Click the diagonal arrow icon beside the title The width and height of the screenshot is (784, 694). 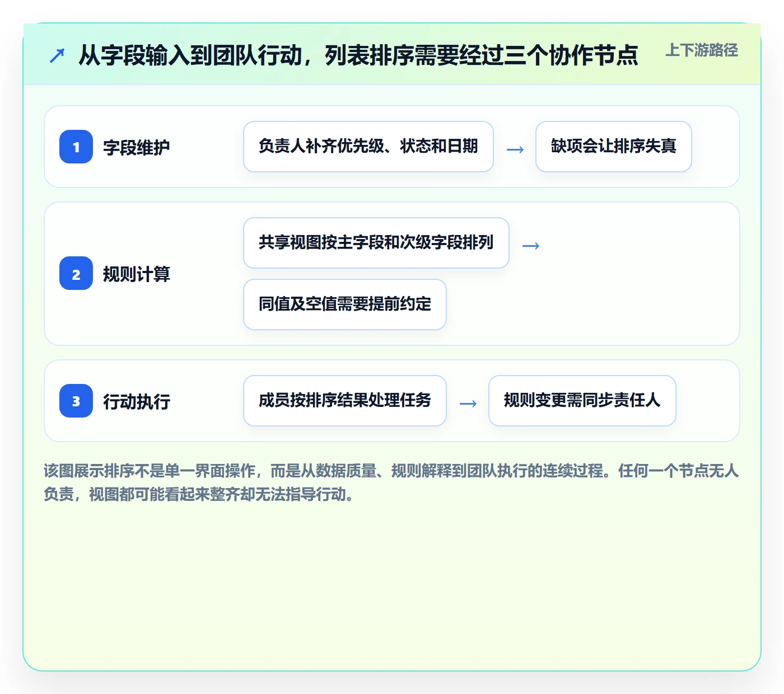point(57,55)
